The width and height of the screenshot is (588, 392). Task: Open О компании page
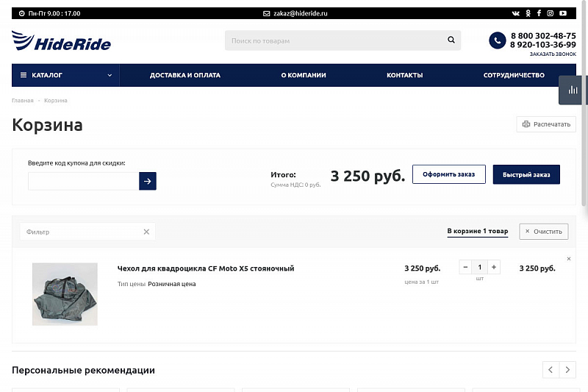(x=304, y=75)
